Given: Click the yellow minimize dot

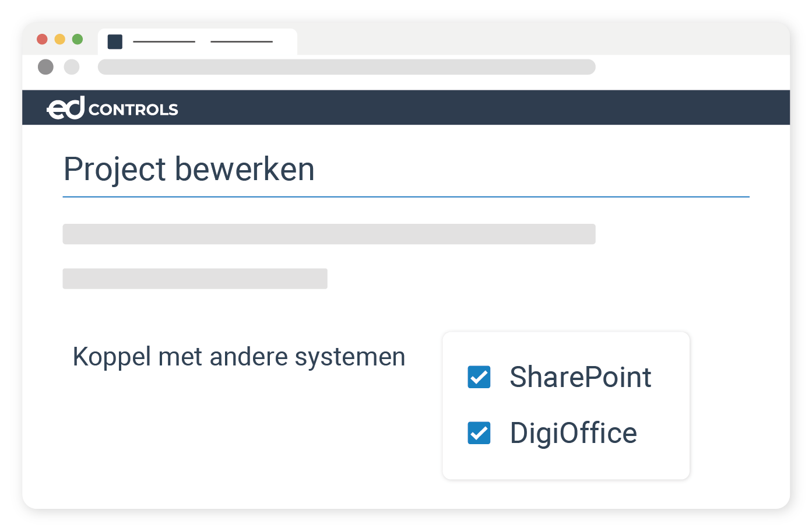Looking at the screenshot, I should [x=59, y=39].
